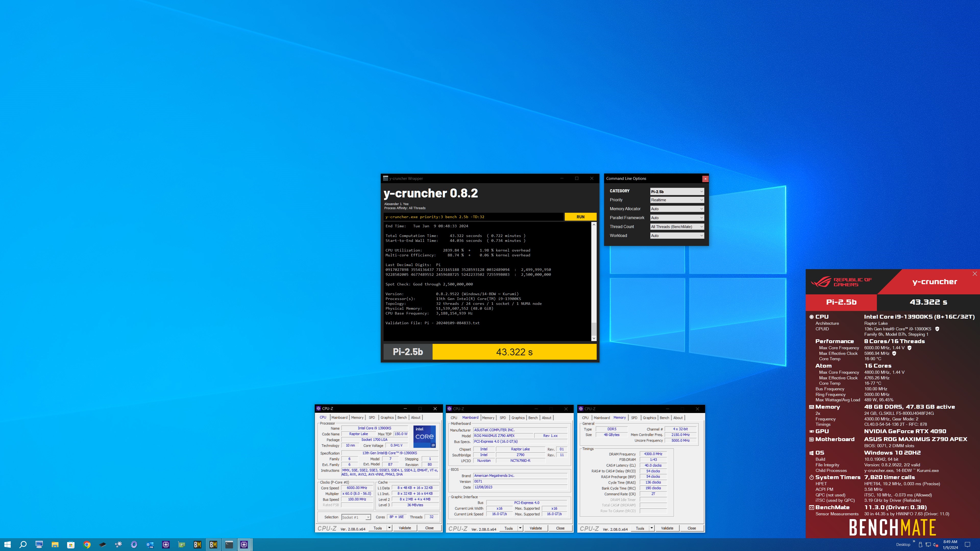The height and width of the screenshot is (551, 980).
Task: Click the computer monitor taskbar icon
Action: click(39, 545)
